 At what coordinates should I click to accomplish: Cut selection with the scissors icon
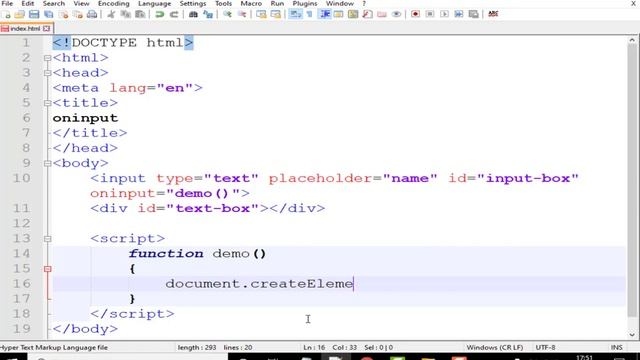111,14
